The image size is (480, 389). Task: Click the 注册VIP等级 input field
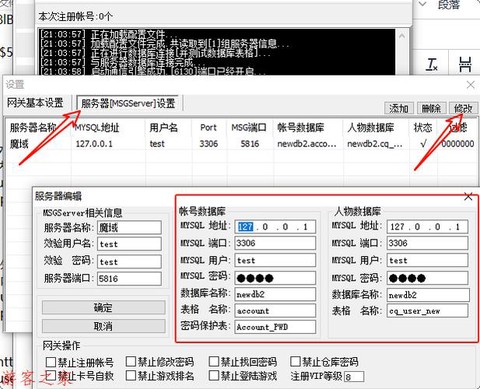[354, 377]
